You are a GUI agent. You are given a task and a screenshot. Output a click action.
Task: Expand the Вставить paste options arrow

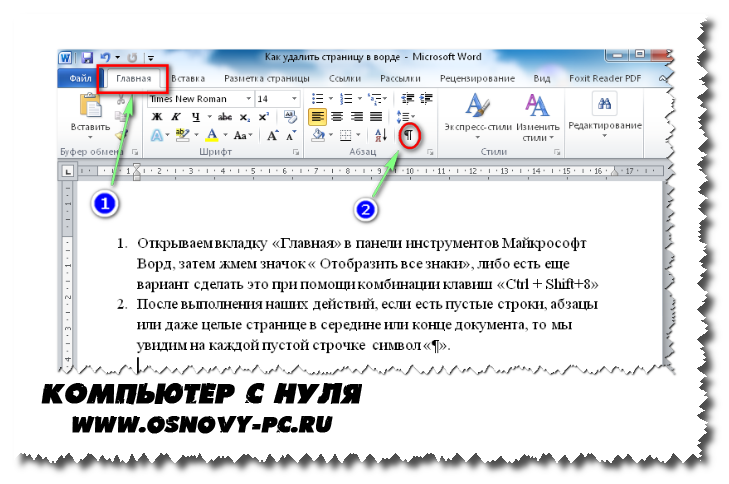[x=90, y=138]
